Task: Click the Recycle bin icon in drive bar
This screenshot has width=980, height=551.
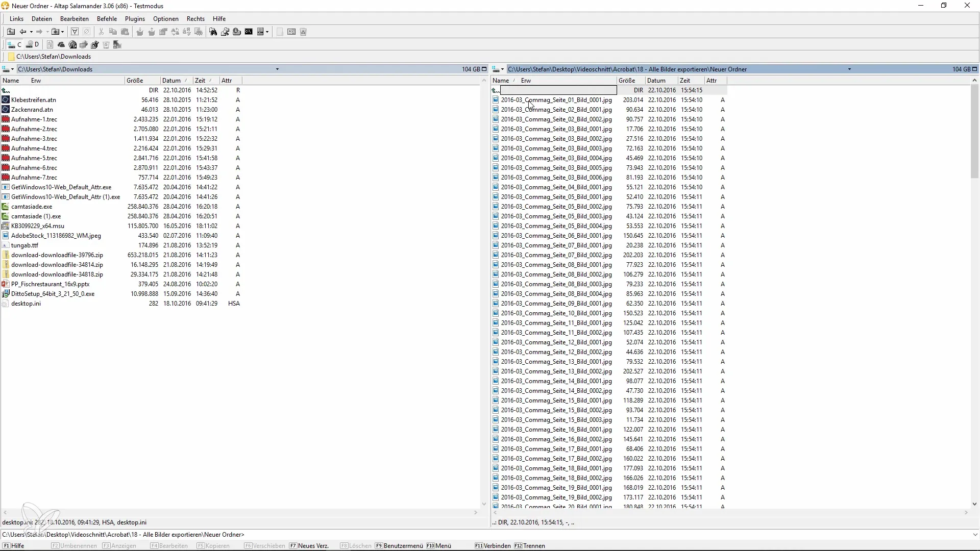Action: click(106, 45)
